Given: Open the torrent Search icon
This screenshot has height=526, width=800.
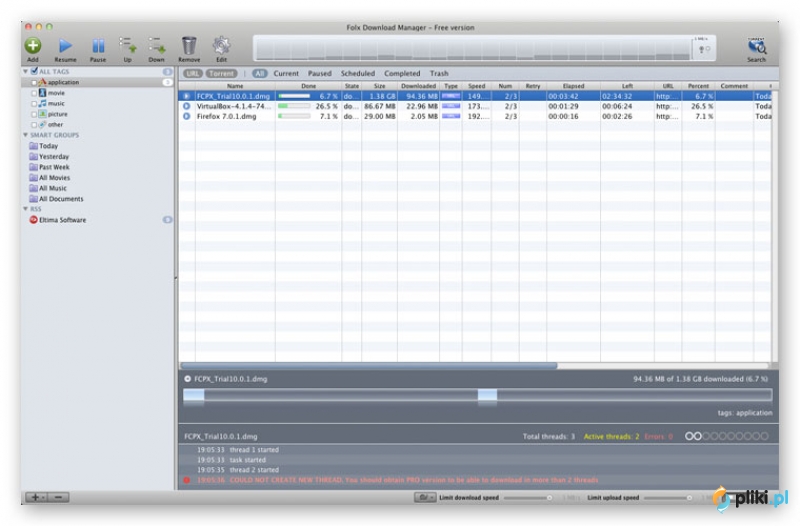Looking at the screenshot, I should coord(757,46).
